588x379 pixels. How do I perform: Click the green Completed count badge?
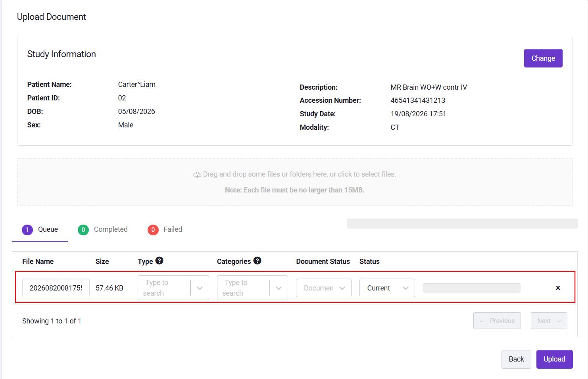(x=83, y=230)
